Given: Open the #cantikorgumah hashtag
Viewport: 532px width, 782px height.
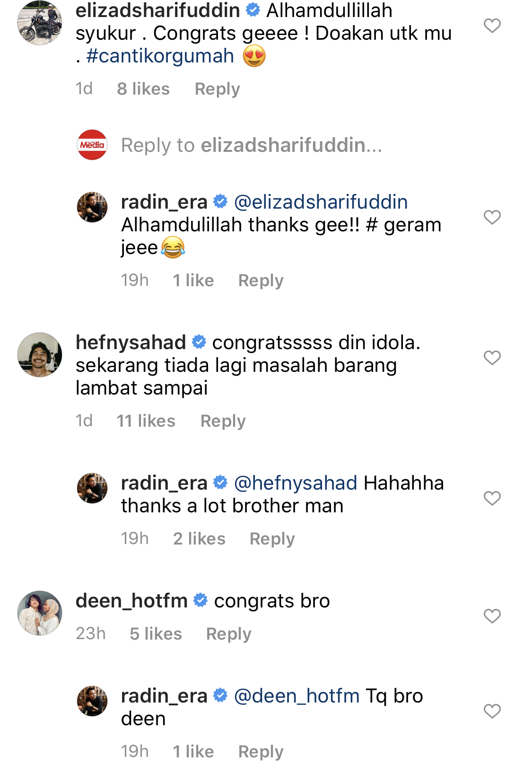Looking at the screenshot, I should coord(160,56).
